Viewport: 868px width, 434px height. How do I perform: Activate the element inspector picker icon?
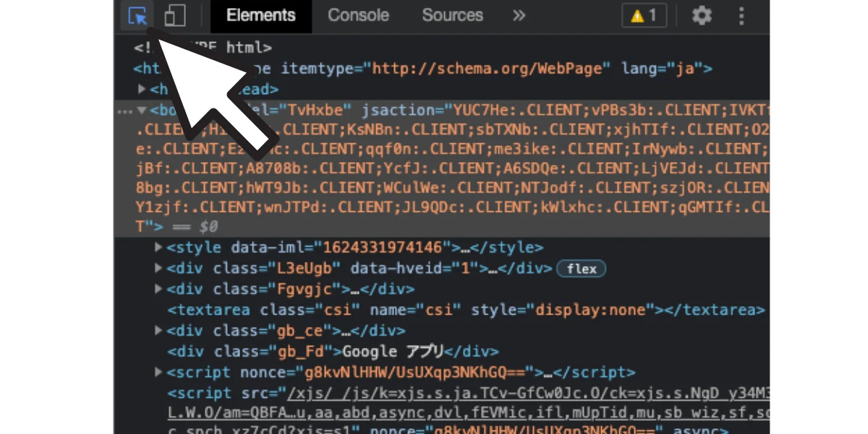[x=137, y=16]
